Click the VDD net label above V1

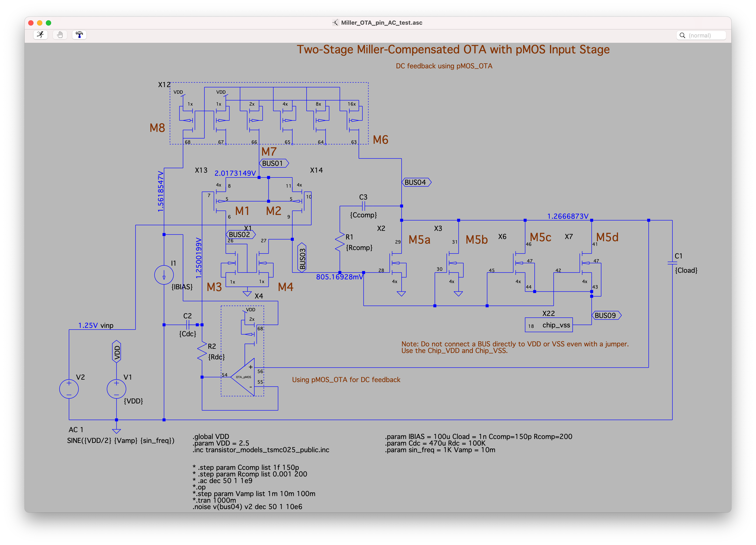116,352
